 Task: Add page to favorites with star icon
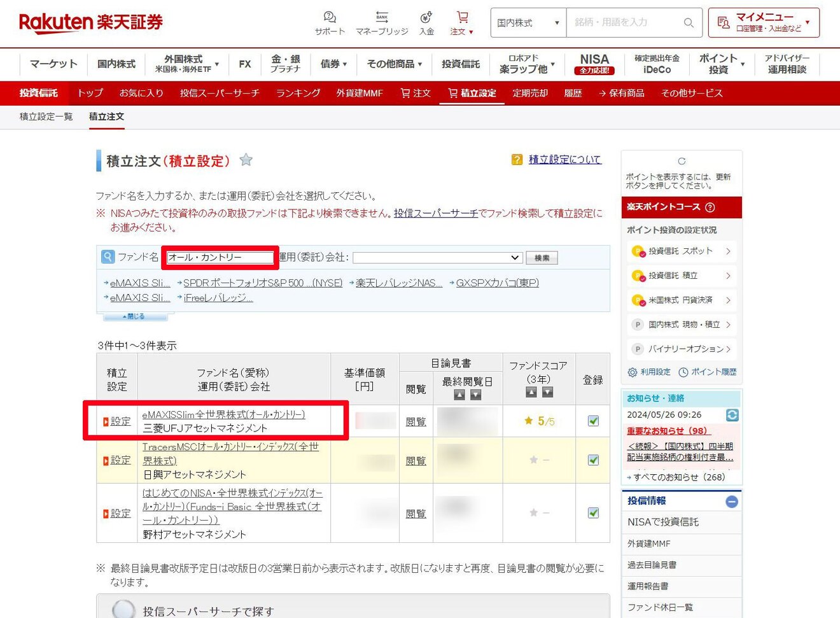(246, 160)
